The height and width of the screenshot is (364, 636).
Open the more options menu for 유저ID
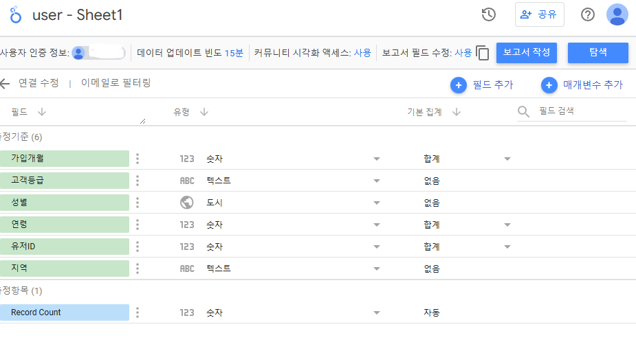click(138, 246)
